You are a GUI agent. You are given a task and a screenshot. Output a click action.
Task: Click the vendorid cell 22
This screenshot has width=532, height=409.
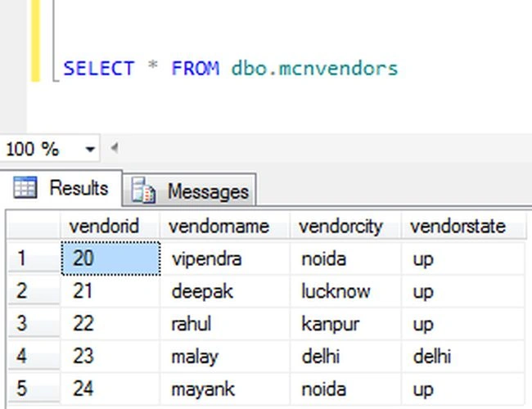click(x=110, y=323)
